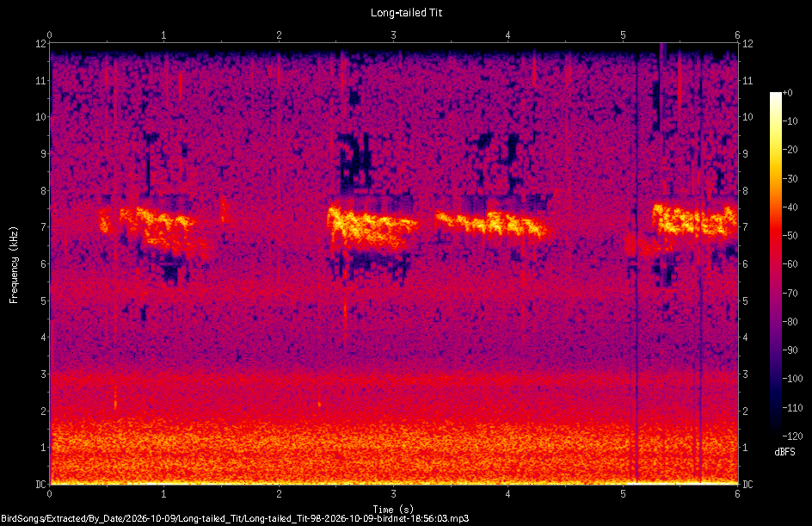Click the '3' tick on the top time axis

394,35
